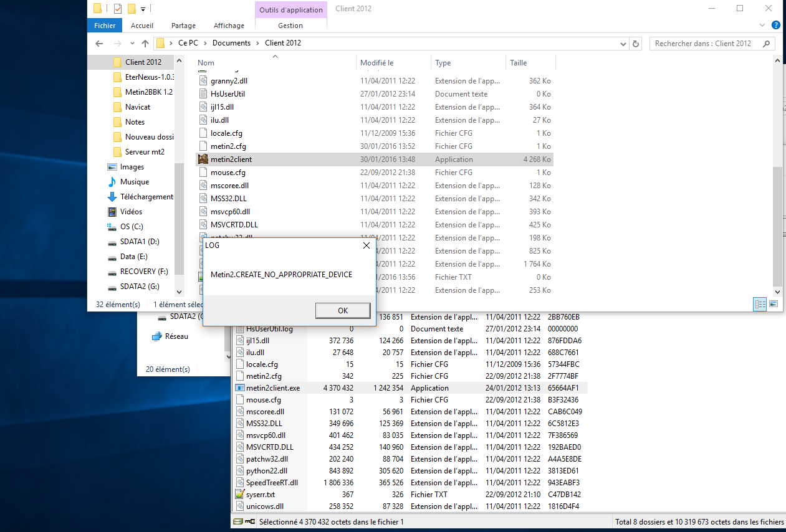The height and width of the screenshot is (532, 786).
Task: Expand the address bar history dropdown
Action: tap(623, 44)
